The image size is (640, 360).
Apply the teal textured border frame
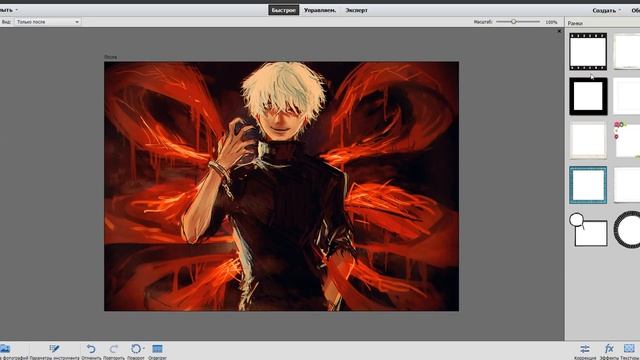588,185
